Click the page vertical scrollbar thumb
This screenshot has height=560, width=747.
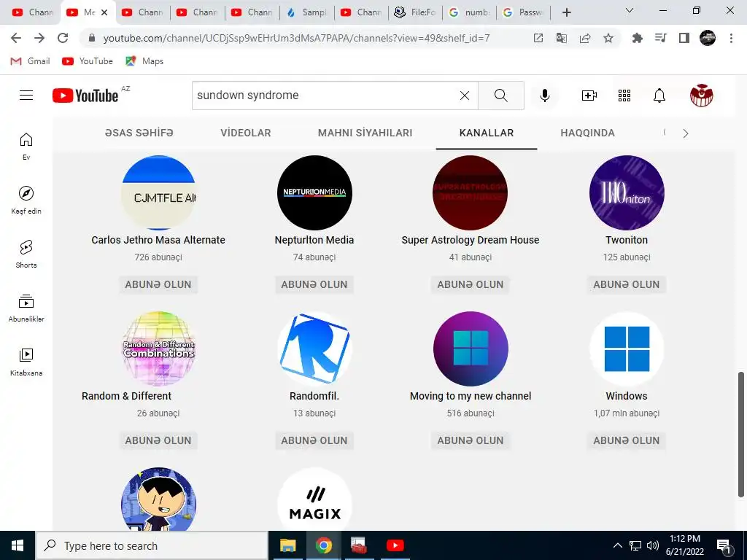[x=741, y=435]
